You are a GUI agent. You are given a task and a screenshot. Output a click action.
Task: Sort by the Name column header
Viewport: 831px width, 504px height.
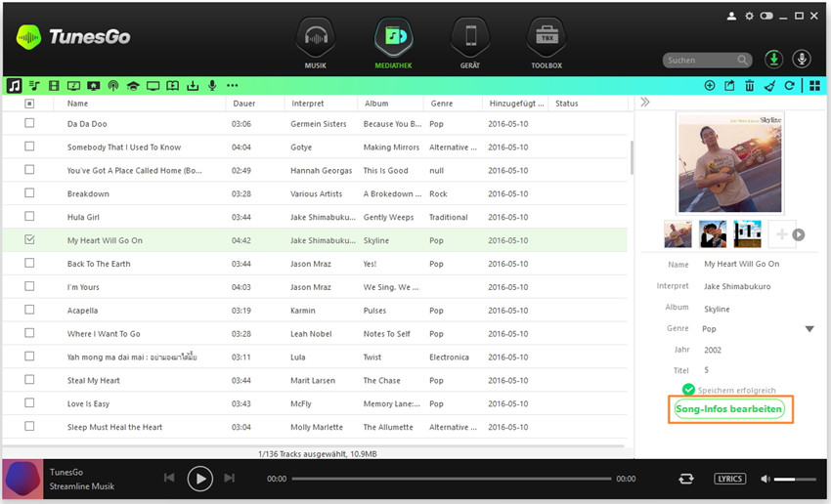tap(77, 104)
